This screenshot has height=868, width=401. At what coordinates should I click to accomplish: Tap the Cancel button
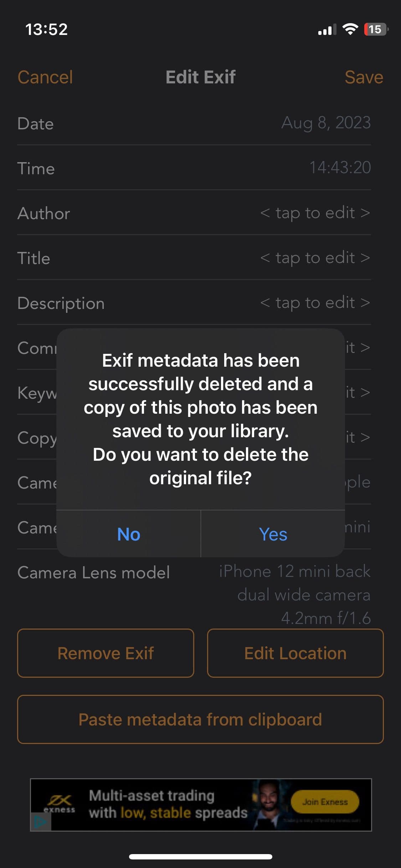[x=45, y=77]
